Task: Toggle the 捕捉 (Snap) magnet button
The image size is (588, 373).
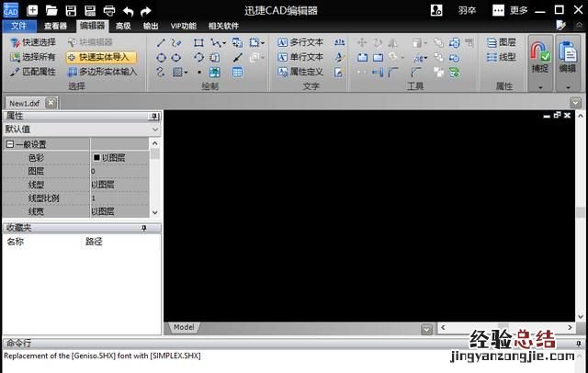Action: 540,55
